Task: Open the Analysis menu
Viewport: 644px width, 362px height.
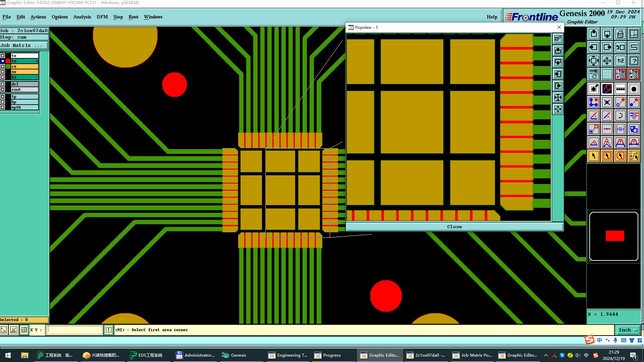Action: pos(82,17)
